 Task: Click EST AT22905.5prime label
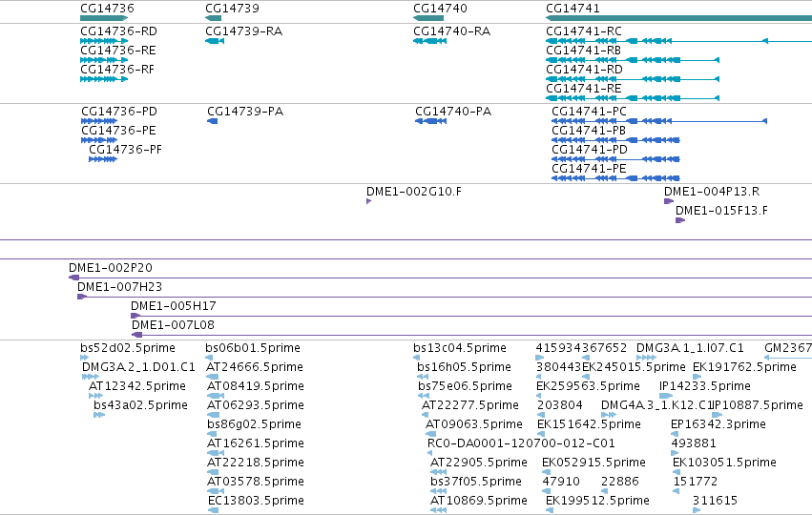(x=479, y=463)
